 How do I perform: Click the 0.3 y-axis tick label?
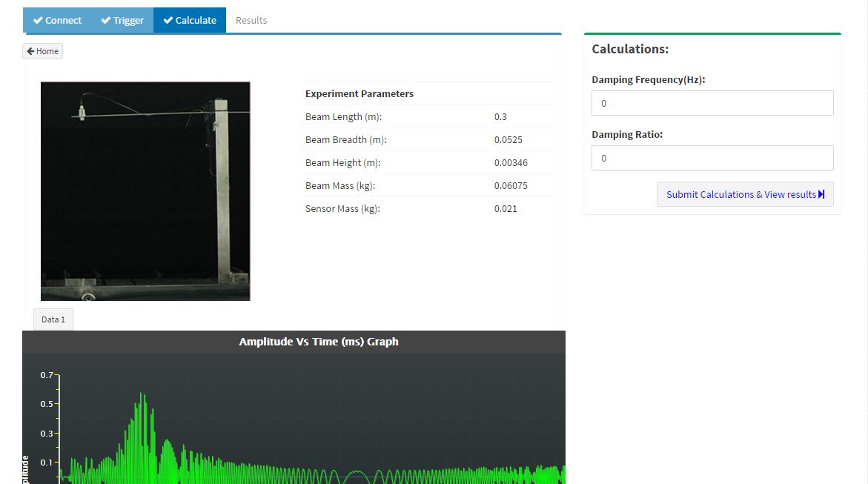47,434
